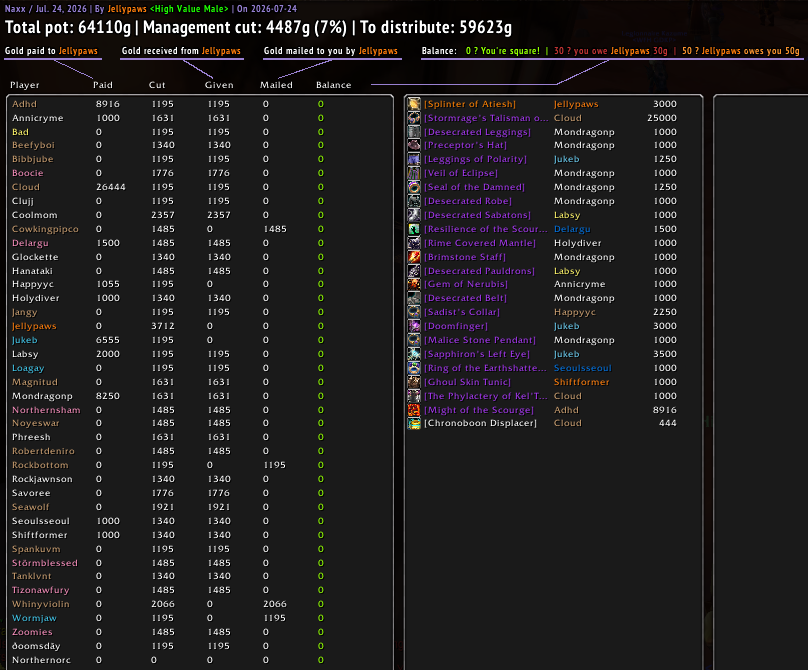
Task: Click the Doomfinger item icon
Action: pos(414,326)
